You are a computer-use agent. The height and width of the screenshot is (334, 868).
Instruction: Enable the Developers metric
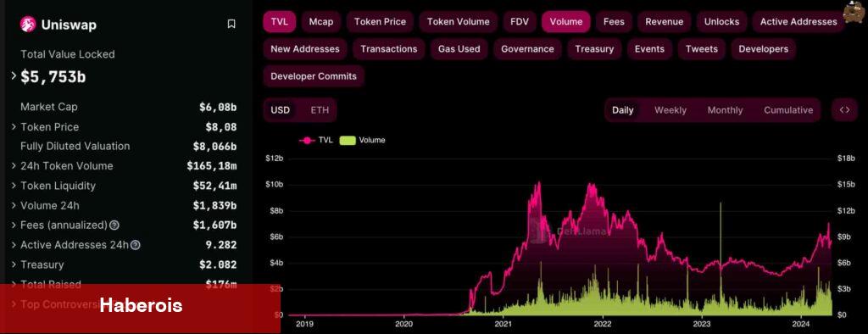pyautogui.click(x=764, y=48)
